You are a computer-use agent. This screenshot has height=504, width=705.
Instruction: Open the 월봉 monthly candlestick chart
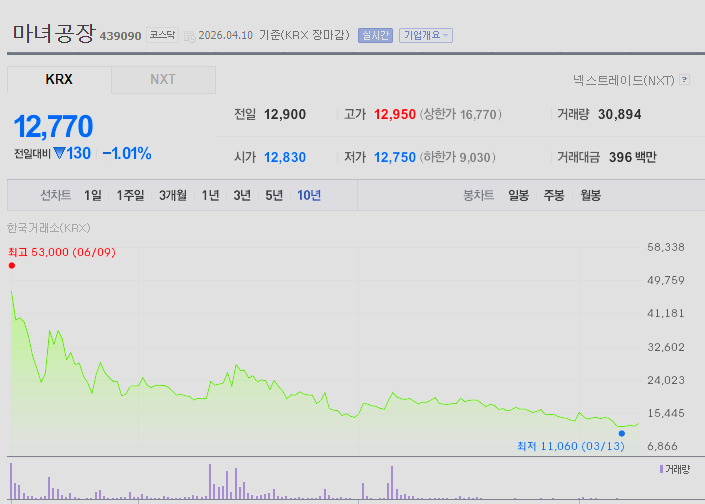[x=590, y=195]
